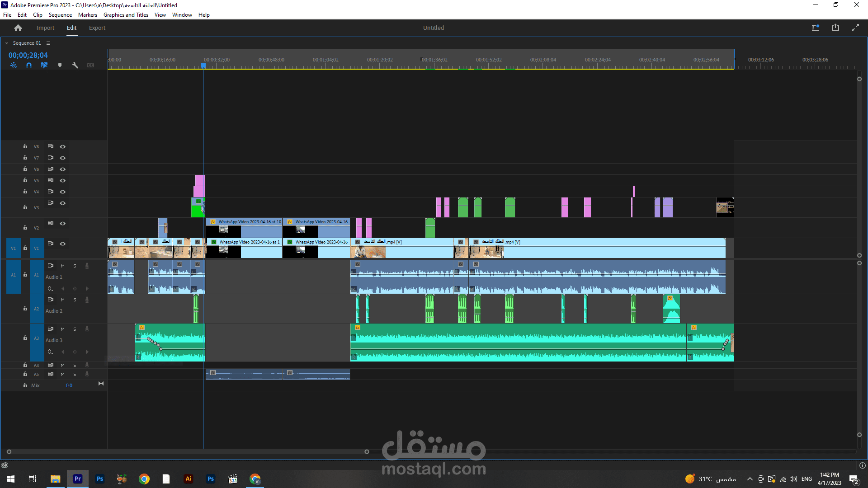868x488 pixels.
Task: Enable voice-over record on Audio 1
Action: click(87, 266)
